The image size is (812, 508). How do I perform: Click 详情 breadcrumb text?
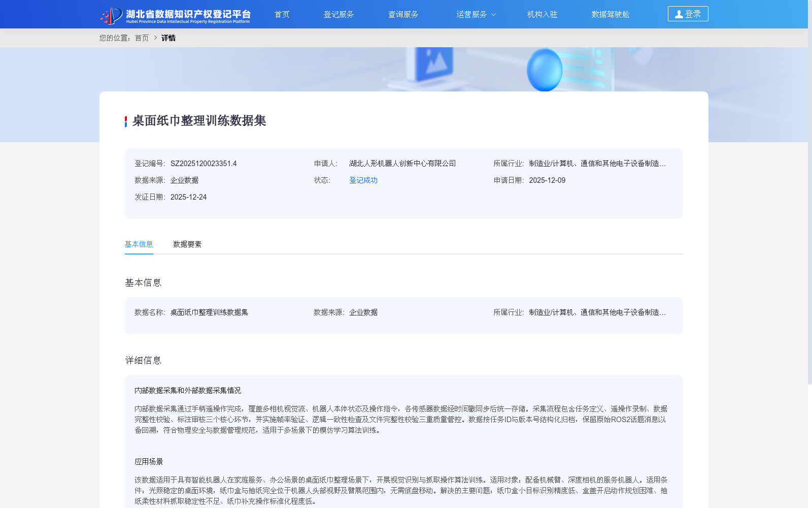168,38
